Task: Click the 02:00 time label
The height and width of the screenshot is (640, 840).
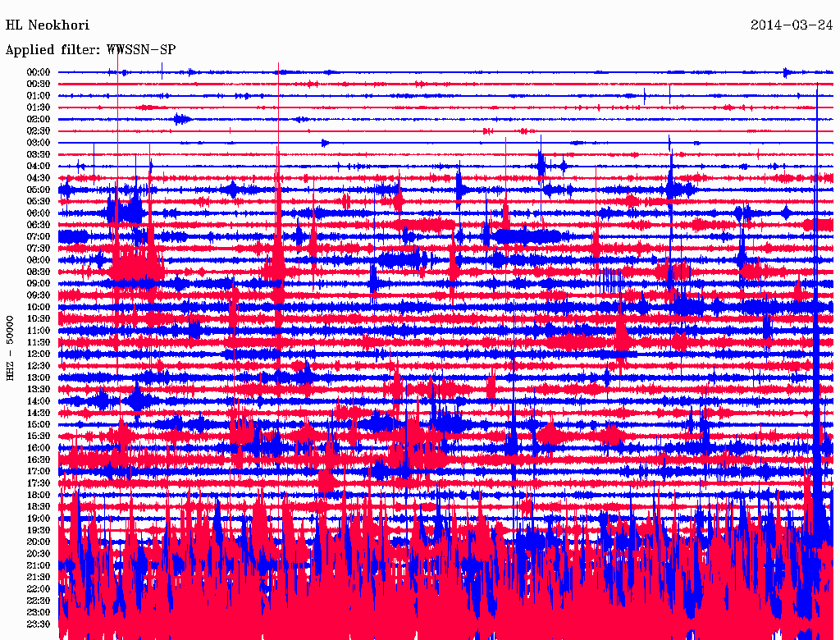Action: [39, 120]
